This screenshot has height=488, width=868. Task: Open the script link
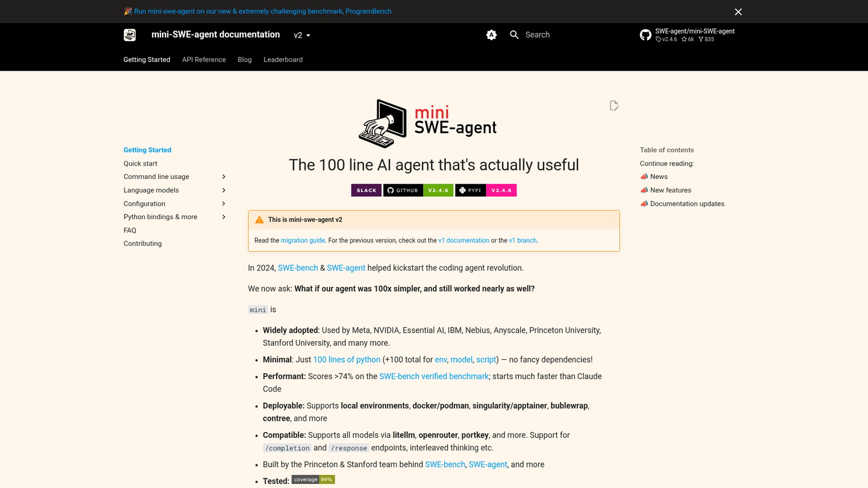coord(486,360)
